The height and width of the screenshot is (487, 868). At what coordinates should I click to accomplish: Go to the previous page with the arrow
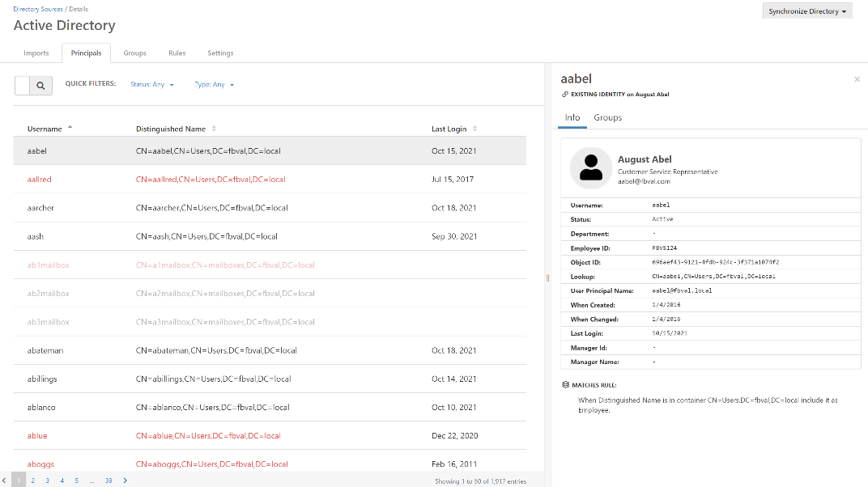pos(4,481)
